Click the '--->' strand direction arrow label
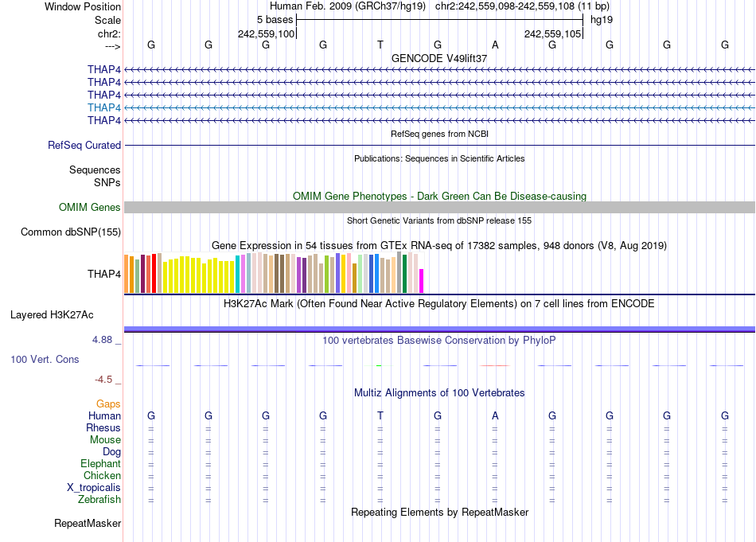 pos(112,46)
